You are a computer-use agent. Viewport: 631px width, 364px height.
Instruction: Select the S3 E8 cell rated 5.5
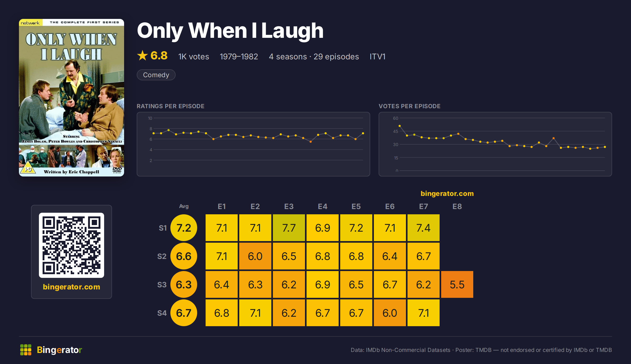(457, 284)
